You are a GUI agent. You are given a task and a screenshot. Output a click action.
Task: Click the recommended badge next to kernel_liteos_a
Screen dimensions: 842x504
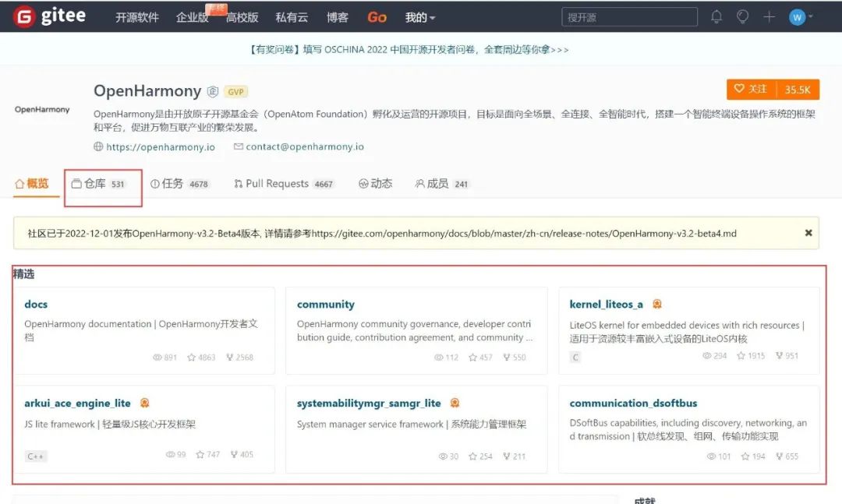[x=657, y=304]
